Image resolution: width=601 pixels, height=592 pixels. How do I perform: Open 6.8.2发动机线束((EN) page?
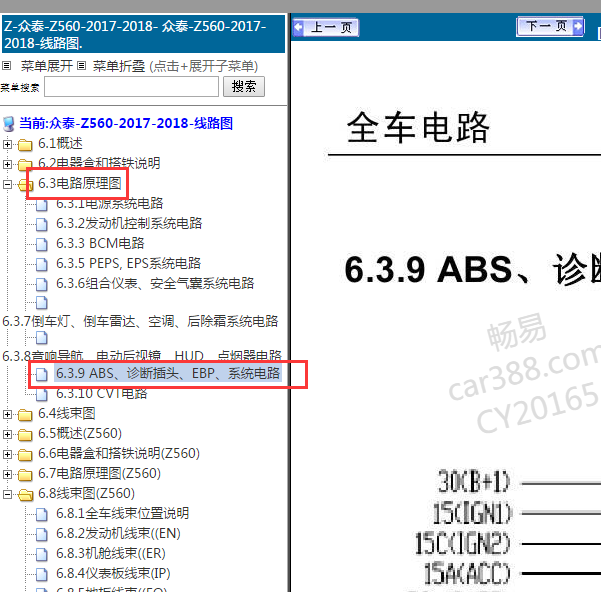[118, 533]
